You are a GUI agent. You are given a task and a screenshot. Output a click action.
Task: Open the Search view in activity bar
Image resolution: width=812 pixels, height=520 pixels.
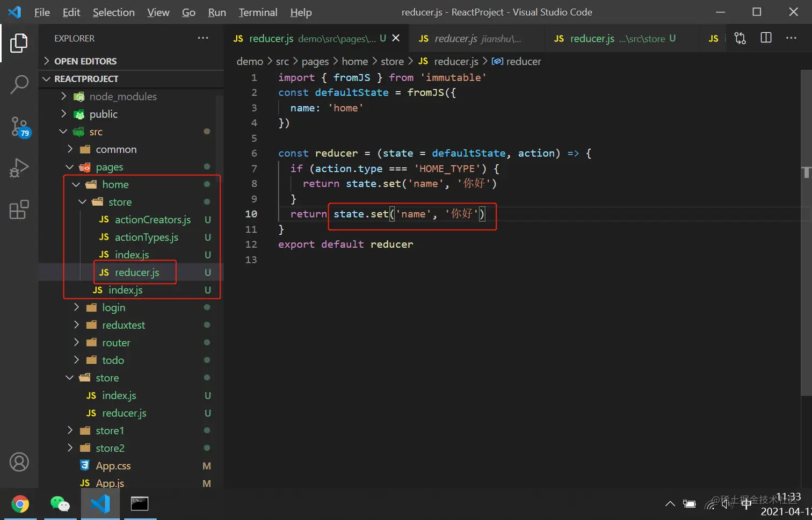19,84
